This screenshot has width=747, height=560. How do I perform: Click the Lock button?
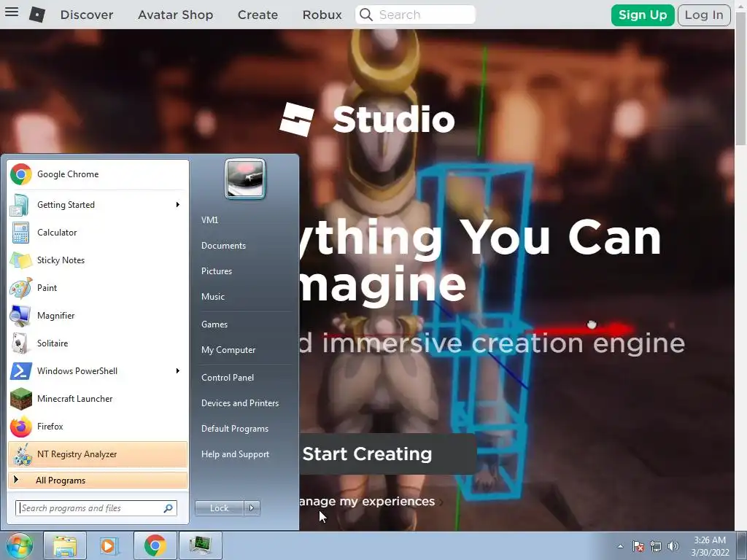[219, 508]
